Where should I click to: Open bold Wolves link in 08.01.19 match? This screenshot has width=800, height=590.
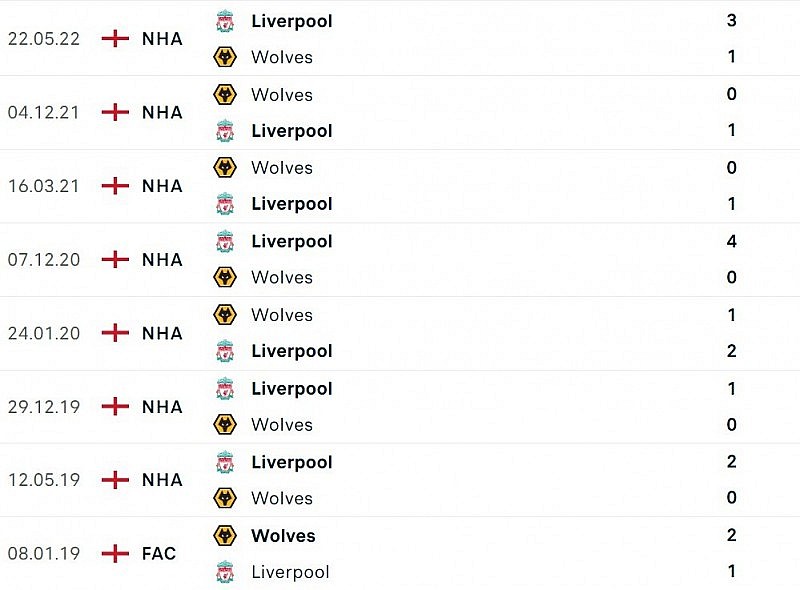(283, 535)
